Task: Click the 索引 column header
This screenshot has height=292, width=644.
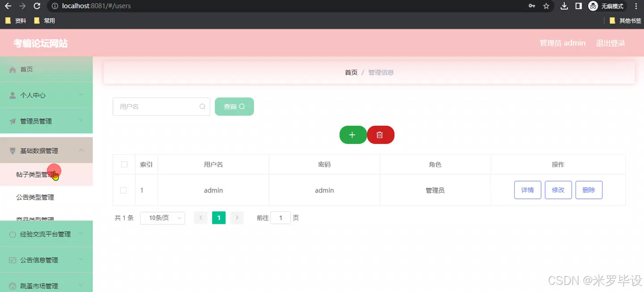Action: point(146,165)
